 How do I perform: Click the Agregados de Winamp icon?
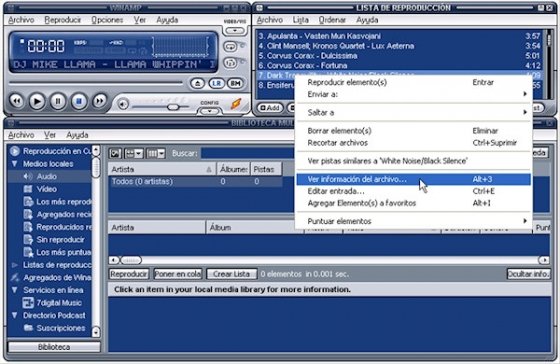[x=15, y=278]
